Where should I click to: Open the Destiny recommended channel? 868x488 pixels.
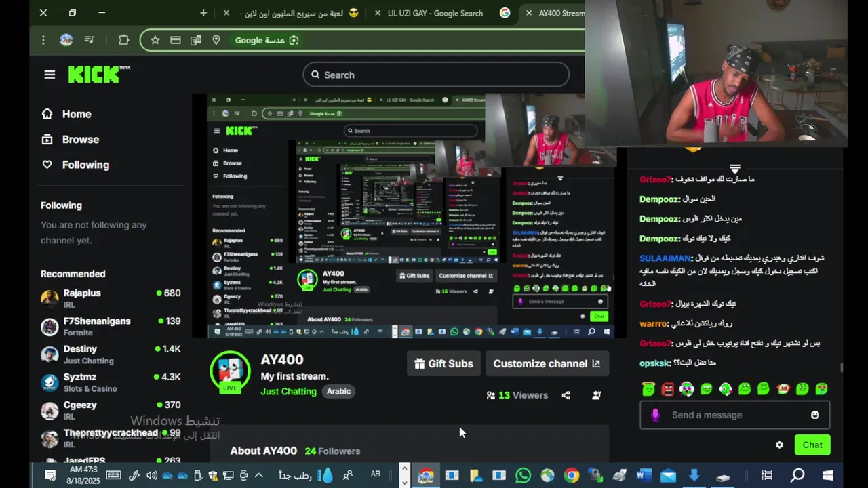pos(111,354)
